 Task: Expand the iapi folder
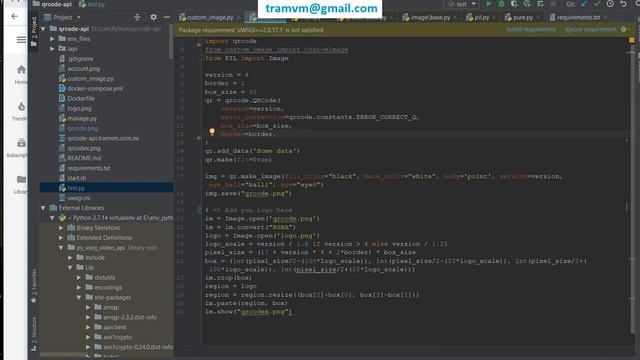[x=52, y=49]
